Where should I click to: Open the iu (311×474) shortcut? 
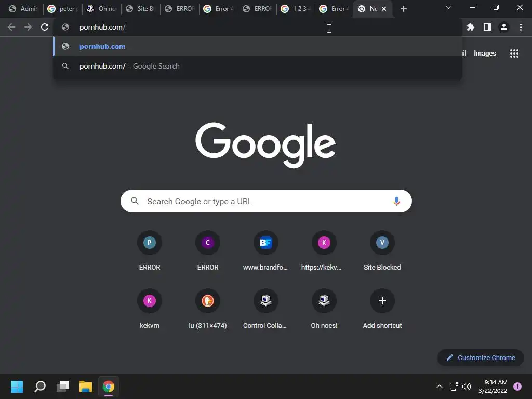[208, 309]
